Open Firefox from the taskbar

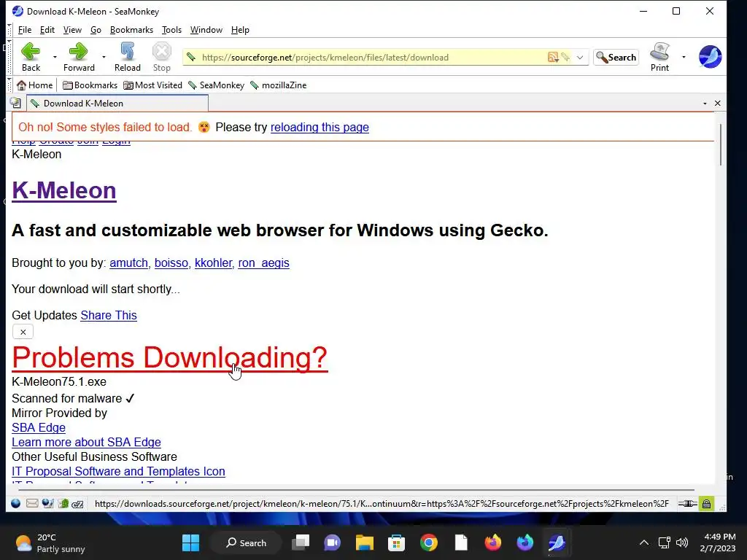click(492, 542)
